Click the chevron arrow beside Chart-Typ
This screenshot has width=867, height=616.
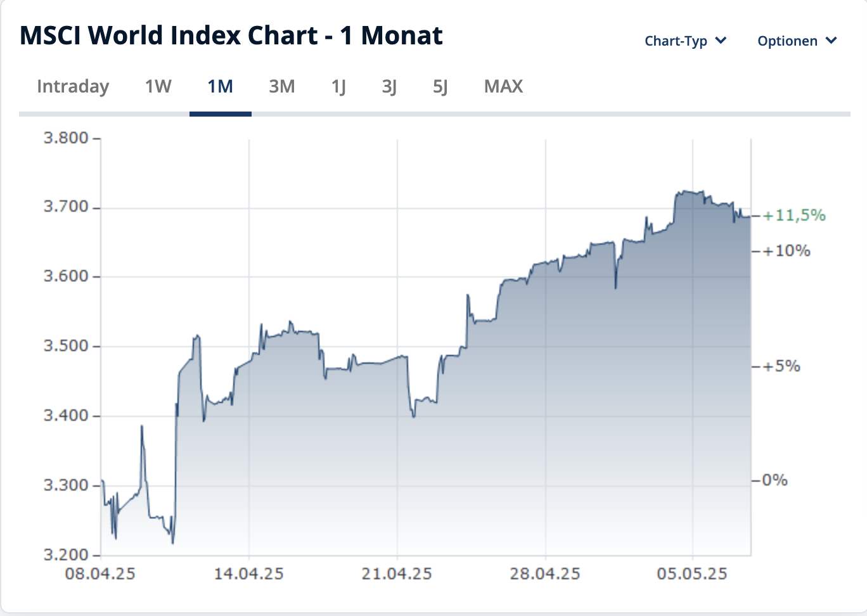pyautogui.click(x=721, y=41)
